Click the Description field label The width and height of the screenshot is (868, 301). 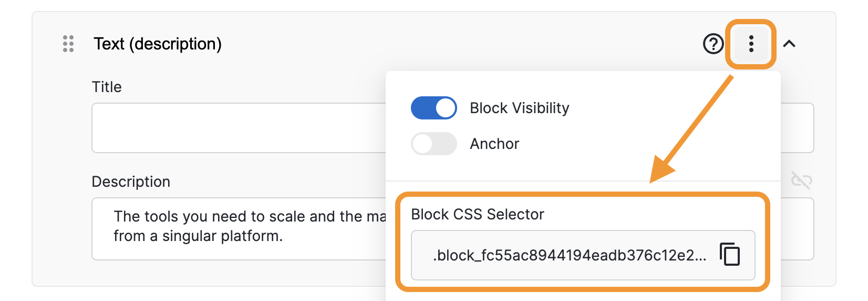click(x=131, y=182)
